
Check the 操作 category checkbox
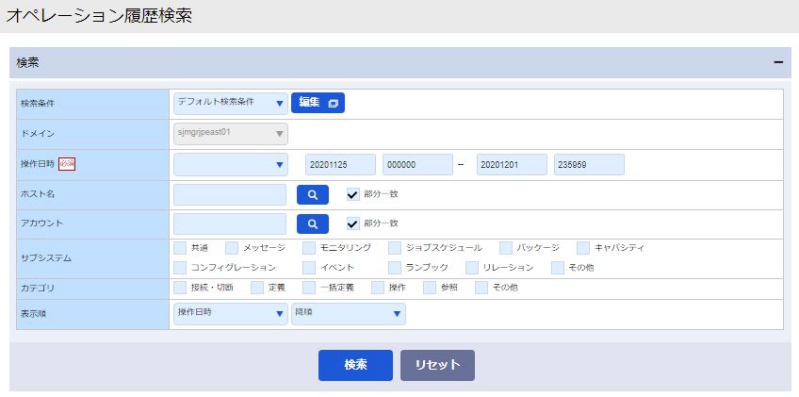pos(378,288)
